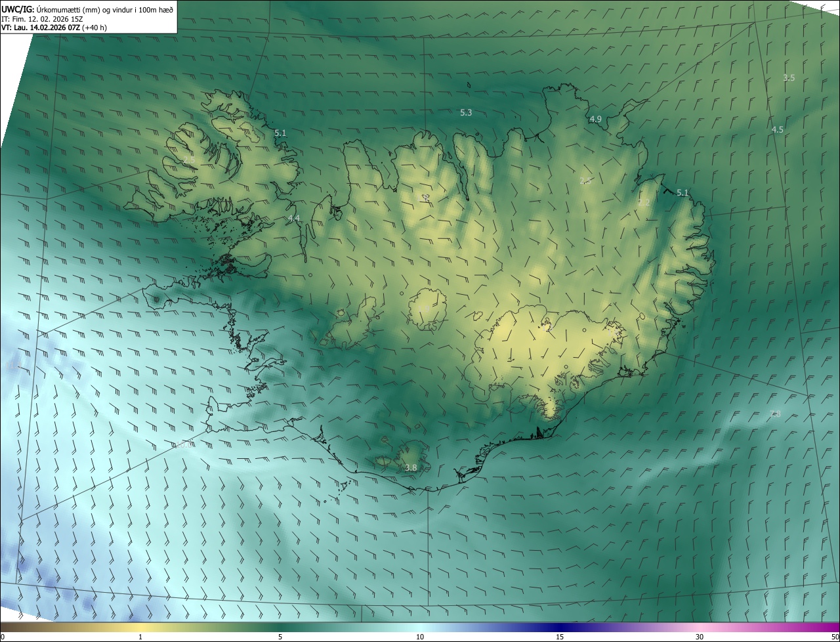The height and width of the screenshot is (642, 840).
Task: Click the 0 tick on the color scale
Action: pyautogui.click(x=3, y=637)
